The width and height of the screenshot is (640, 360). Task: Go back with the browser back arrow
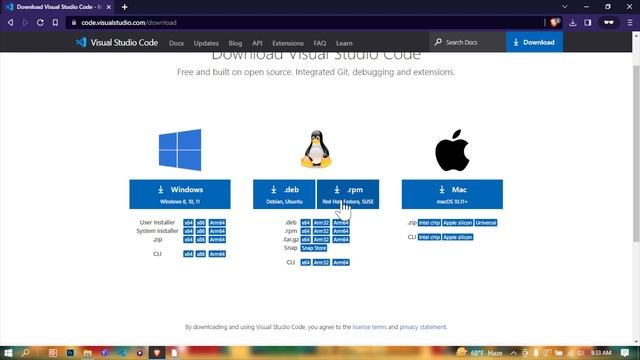[11, 22]
